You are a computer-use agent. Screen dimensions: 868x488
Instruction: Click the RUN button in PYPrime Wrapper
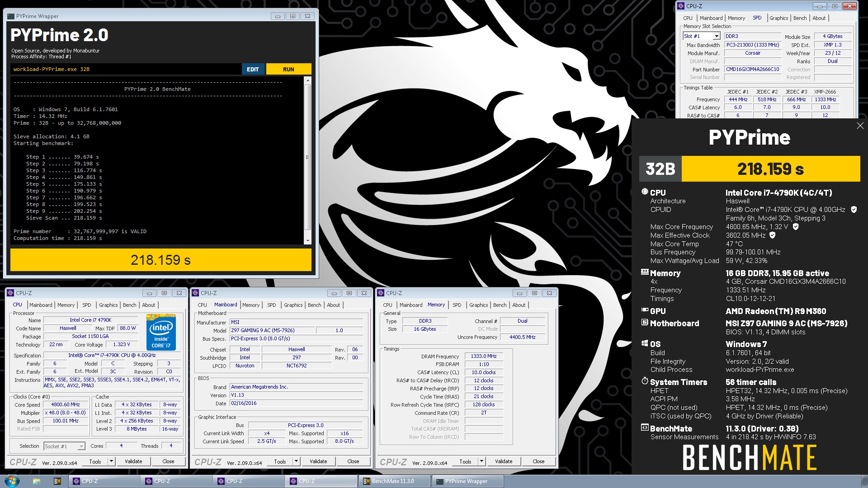(x=288, y=69)
